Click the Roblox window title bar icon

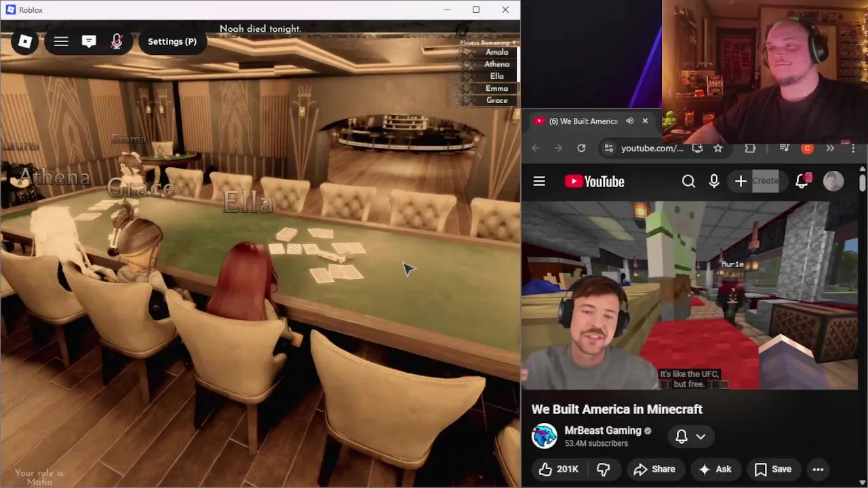(x=10, y=9)
